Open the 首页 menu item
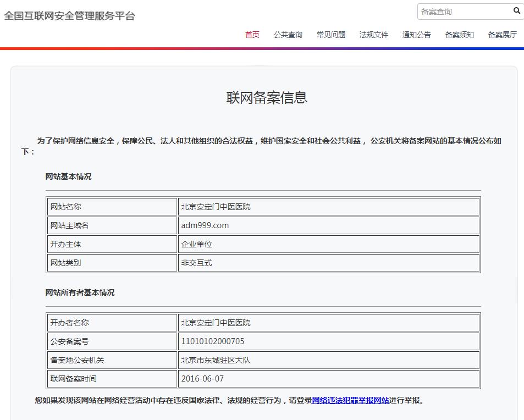 pos(252,35)
